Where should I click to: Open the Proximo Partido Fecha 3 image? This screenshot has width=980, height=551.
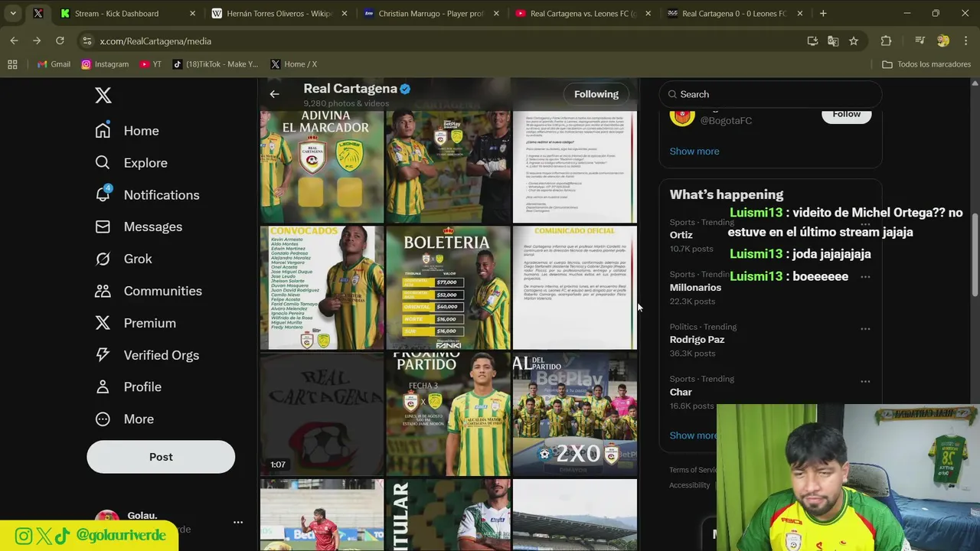[x=448, y=414]
